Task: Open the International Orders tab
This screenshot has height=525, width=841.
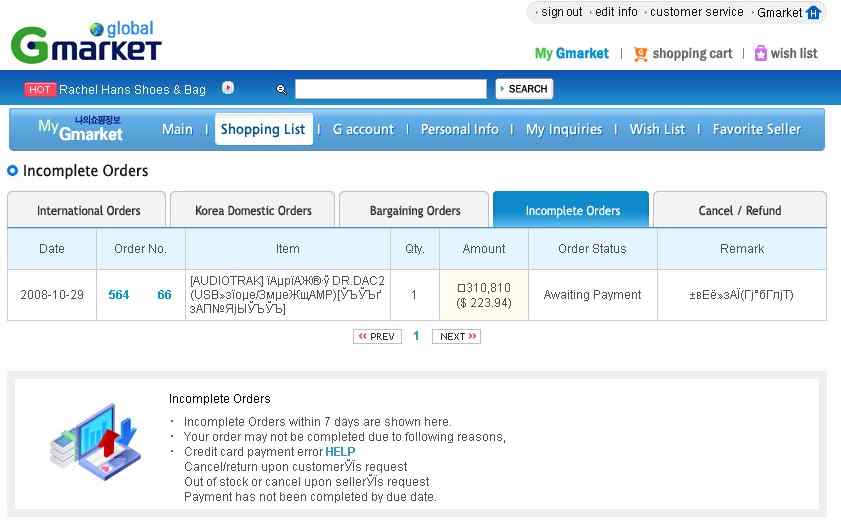Action: [x=88, y=210]
